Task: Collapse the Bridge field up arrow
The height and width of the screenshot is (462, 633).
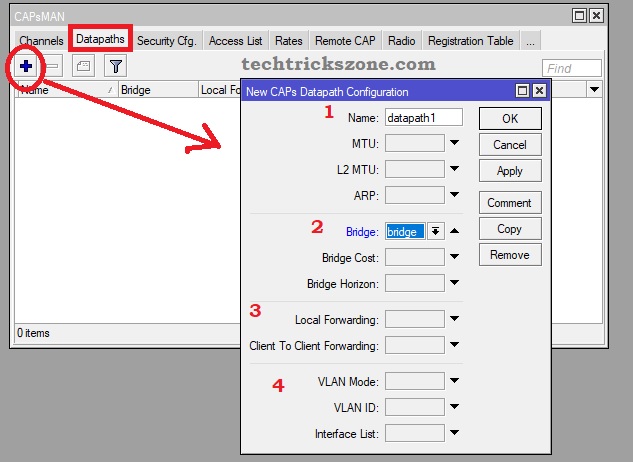Action: tap(454, 231)
